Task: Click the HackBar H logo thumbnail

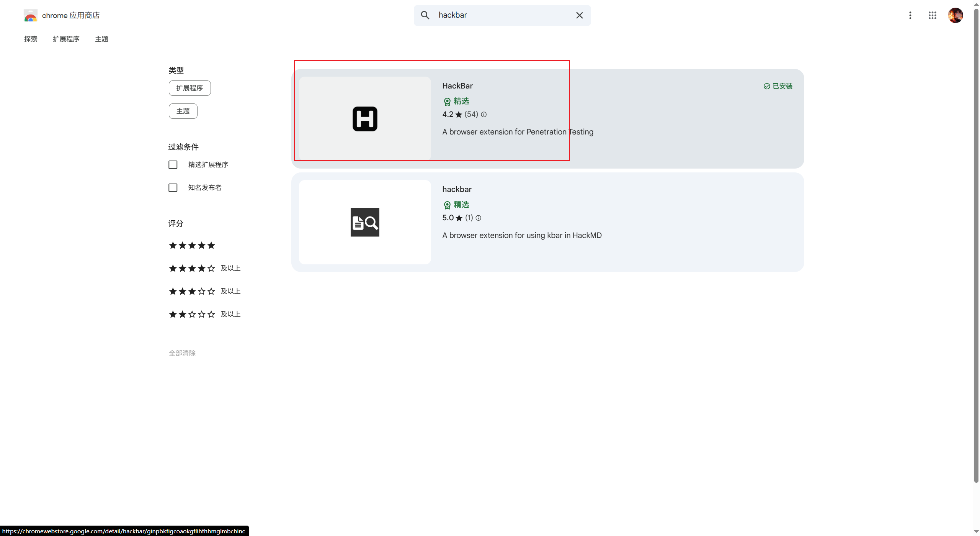Action: [x=364, y=119]
